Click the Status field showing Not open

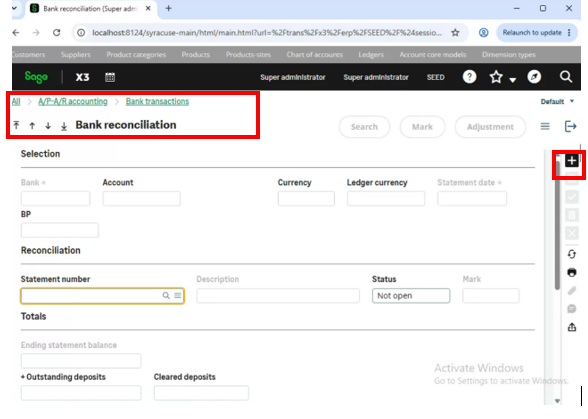(411, 296)
